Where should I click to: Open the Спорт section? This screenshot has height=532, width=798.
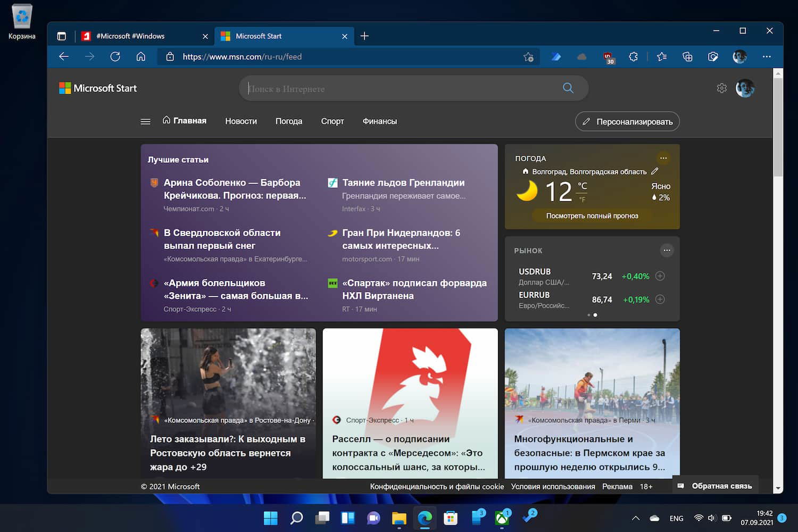tap(332, 121)
